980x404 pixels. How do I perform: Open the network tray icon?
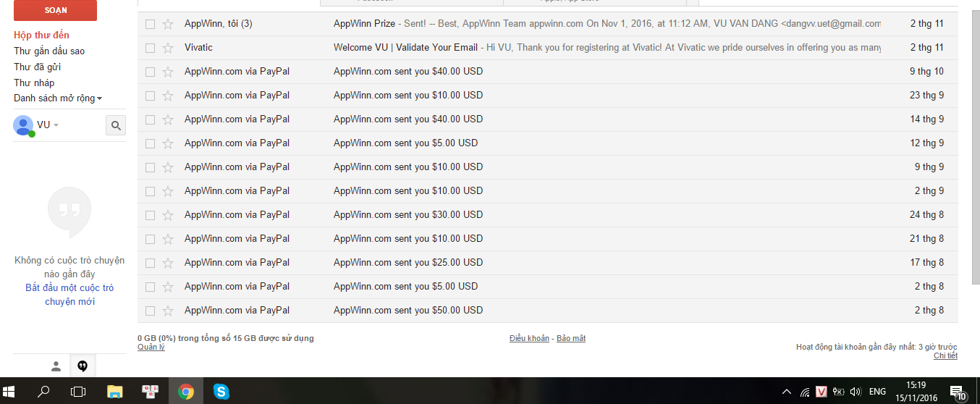[x=805, y=392]
